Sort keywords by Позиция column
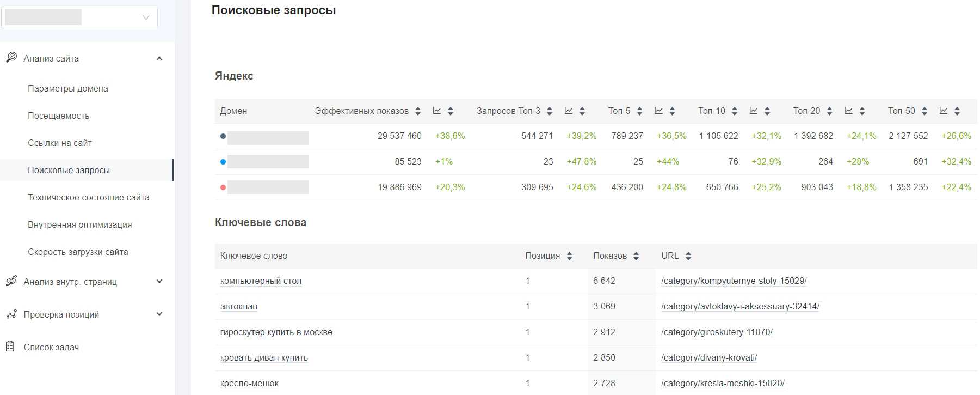980x395 pixels. point(569,256)
